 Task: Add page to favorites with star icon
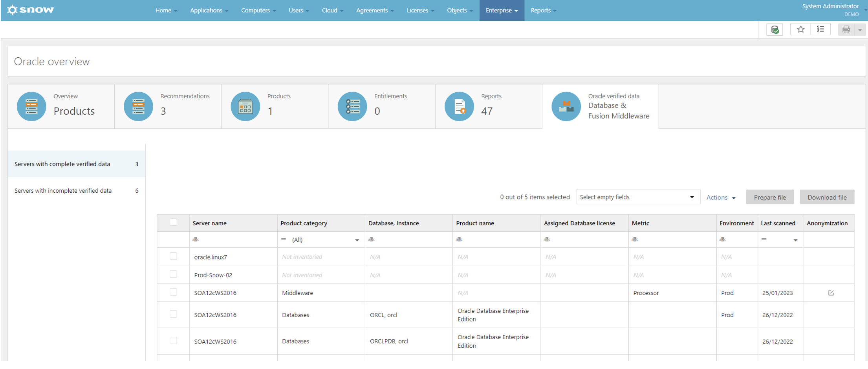click(800, 29)
